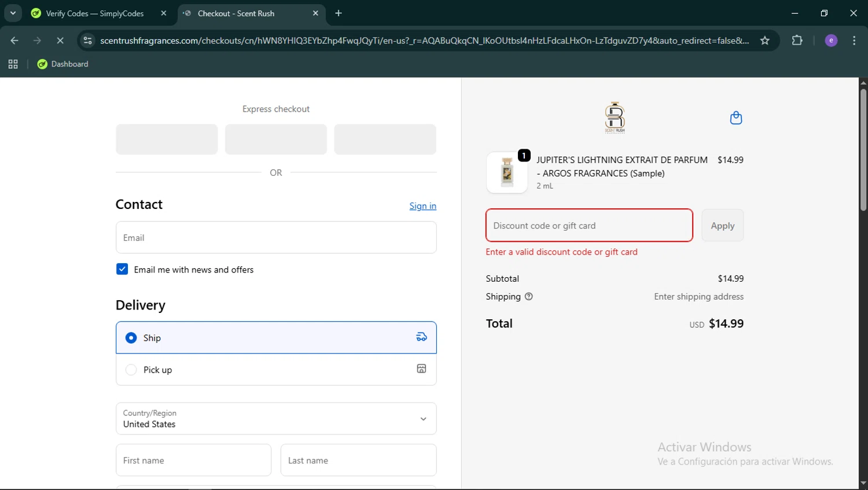Restore down the browser window

[x=824, y=13]
